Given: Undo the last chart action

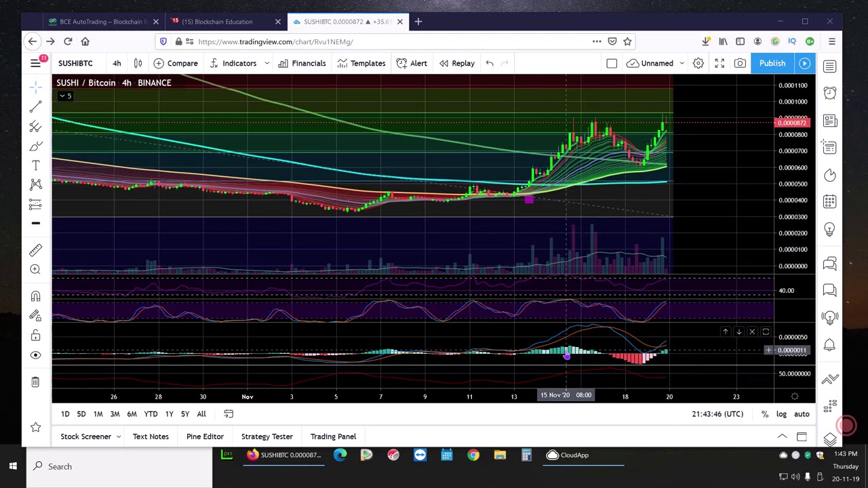Looking at the screenshot, I should coord(490,63).
